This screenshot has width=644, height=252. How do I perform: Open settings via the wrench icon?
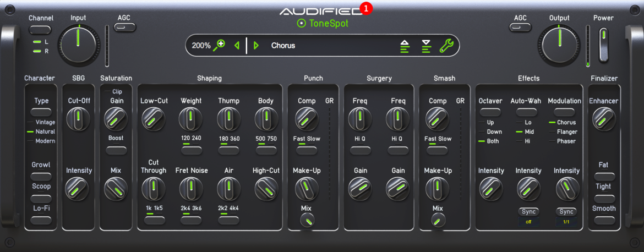(x=446, y=45)
